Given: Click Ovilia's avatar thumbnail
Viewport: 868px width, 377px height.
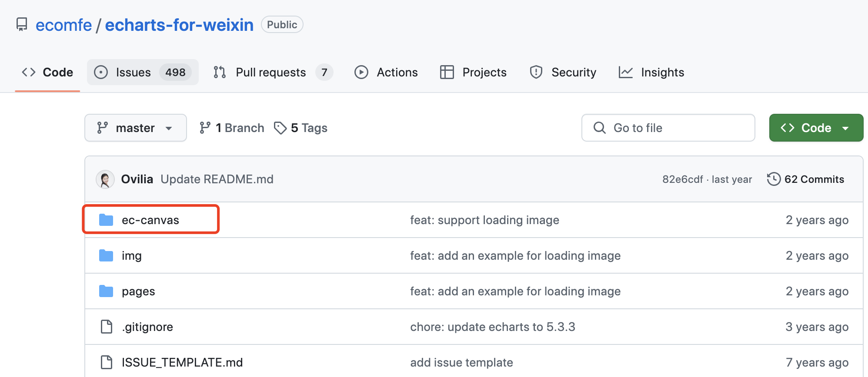Looking at the screenshot, I should click(105, 179).
